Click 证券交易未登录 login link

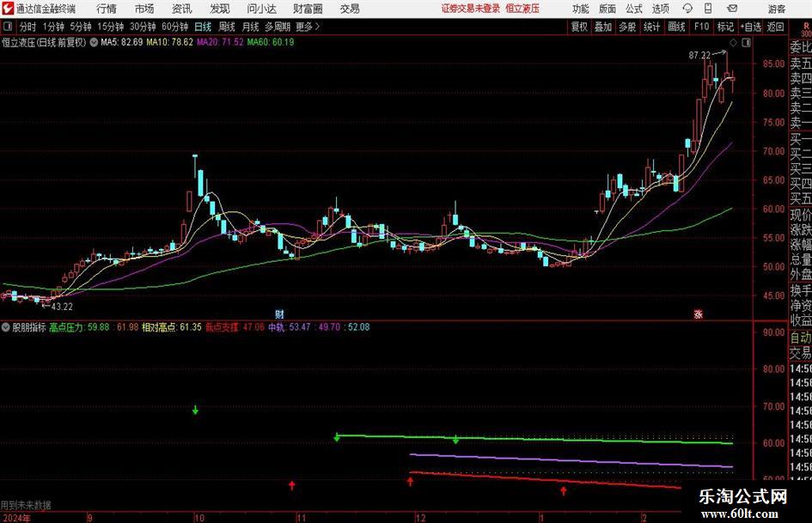[471, 9]
